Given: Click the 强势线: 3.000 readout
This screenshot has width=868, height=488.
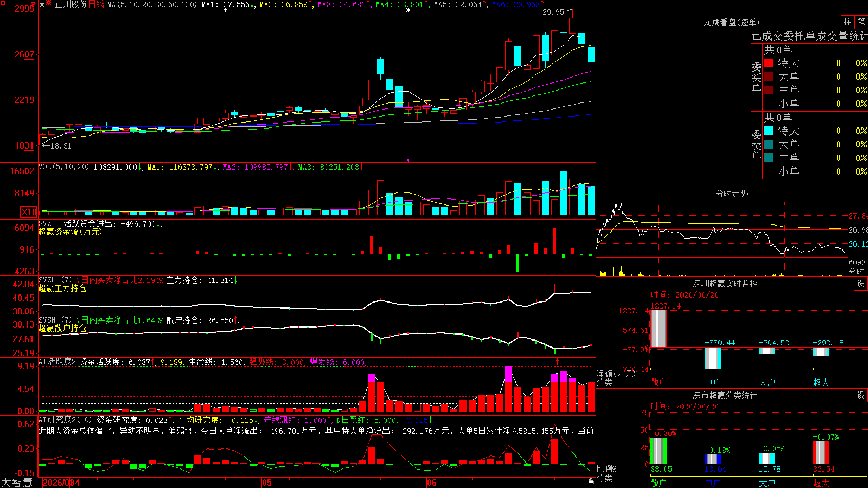Looking at the screenshot, I should [x=277, y=362].
